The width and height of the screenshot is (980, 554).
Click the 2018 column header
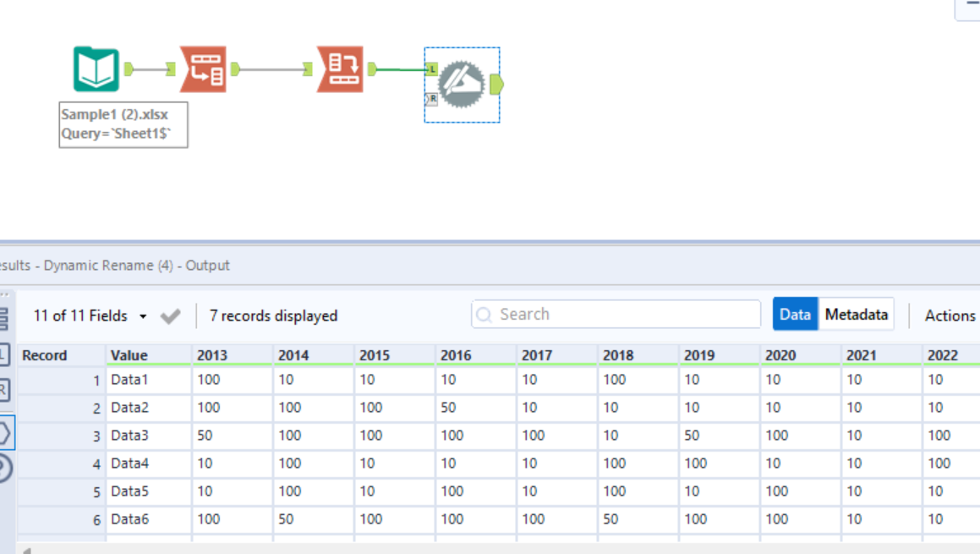pos(618,355)
